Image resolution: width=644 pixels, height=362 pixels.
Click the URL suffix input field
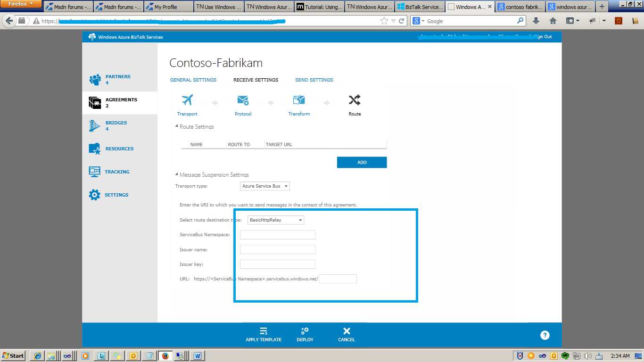338,279
